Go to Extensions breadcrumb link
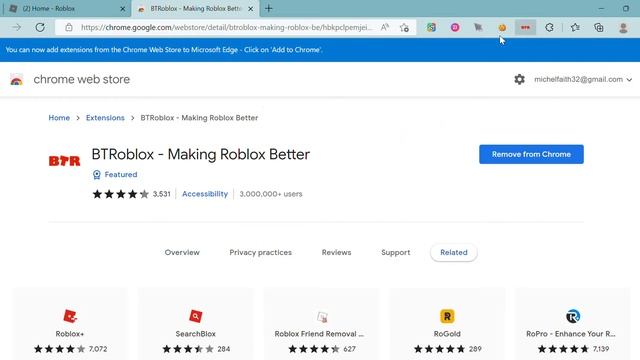The height and width of the screenshot is (360, 640). coord(105,118)
